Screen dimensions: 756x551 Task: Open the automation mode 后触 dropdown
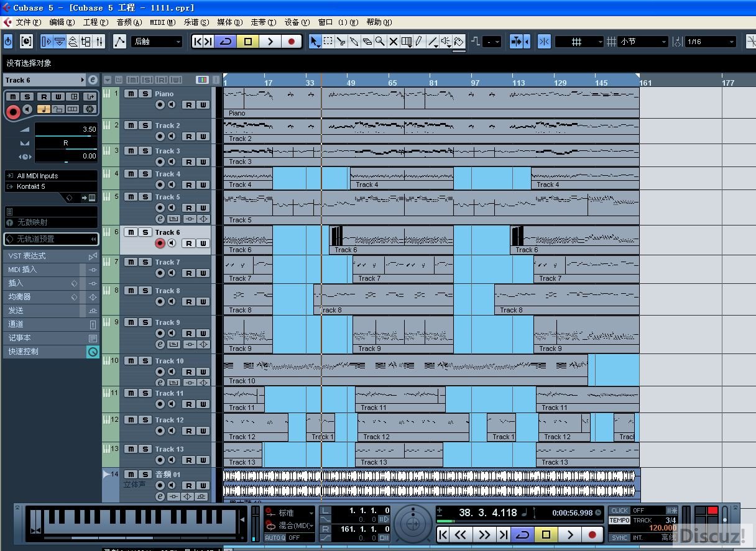point(157,42)
